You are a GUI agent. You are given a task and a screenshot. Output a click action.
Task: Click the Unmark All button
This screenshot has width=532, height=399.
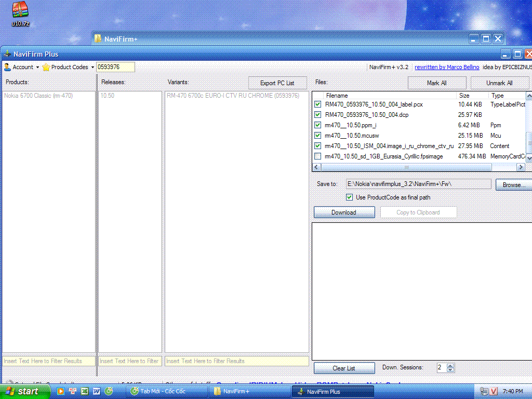[499, 83]
